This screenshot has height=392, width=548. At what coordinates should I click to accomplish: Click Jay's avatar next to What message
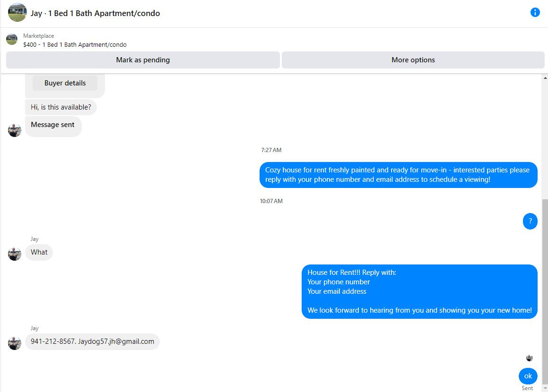click(x=15, y=254)
